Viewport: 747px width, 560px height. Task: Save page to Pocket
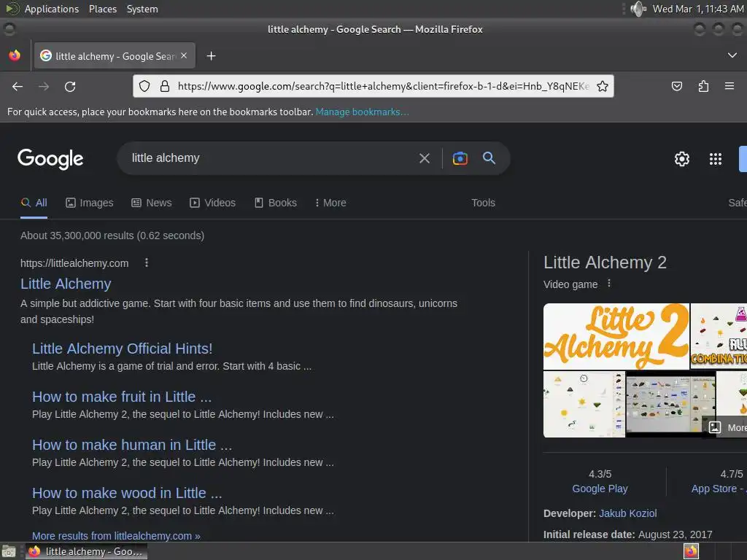(676, 86)
